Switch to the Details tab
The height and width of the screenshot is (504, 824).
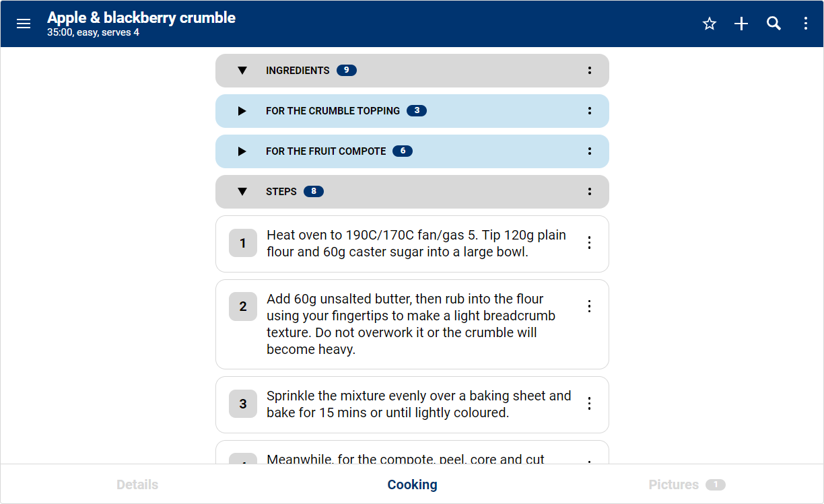tap(137, 484)
